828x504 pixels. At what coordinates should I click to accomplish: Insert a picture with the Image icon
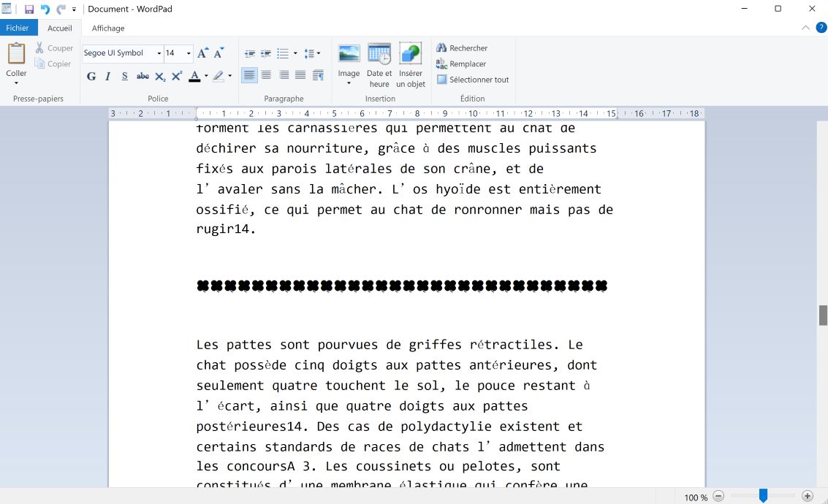[x=349, y=54]
